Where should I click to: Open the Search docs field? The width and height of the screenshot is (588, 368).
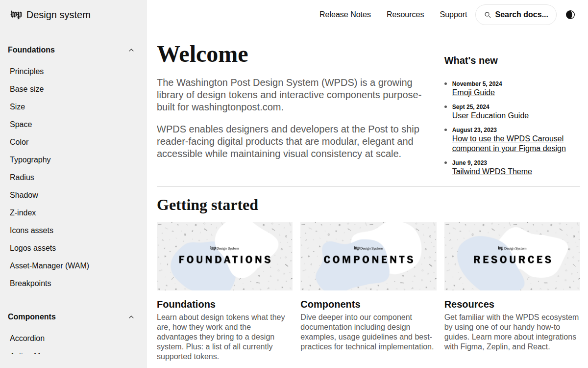click(516, 15)
